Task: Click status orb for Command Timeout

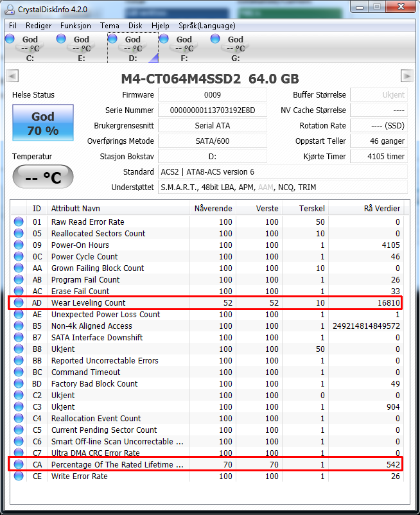Action: tap(19, 372)
